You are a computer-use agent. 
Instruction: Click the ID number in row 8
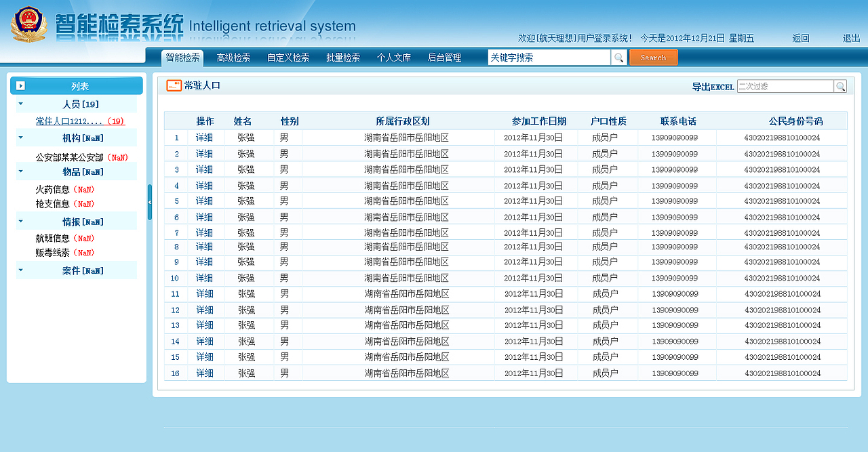pos(782,247)
